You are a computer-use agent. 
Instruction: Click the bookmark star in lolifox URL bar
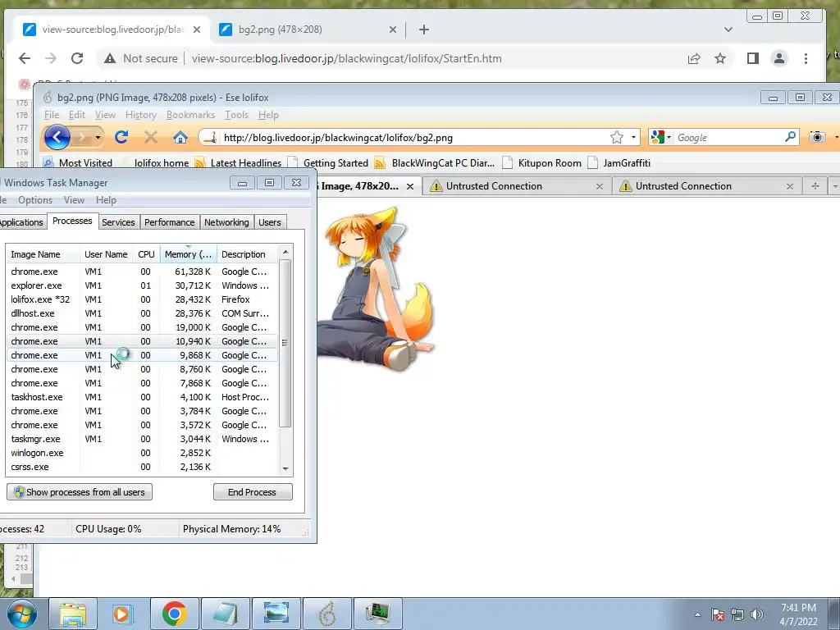pos(617,138)
